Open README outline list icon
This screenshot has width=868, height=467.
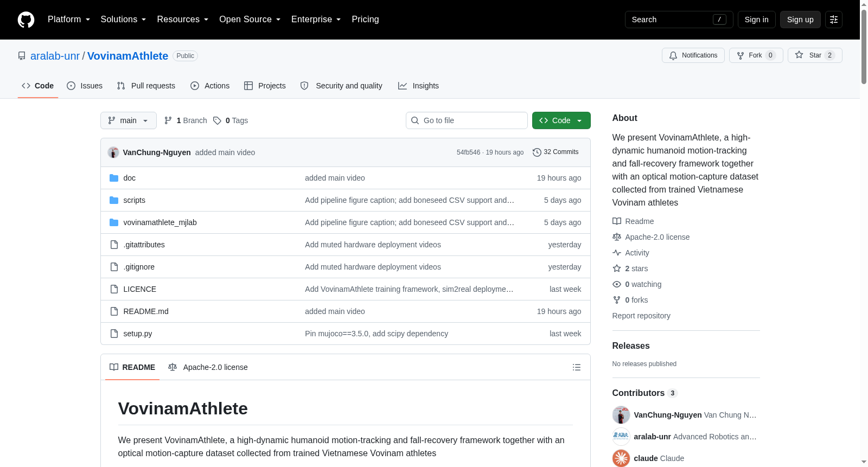tap(577, 367)
